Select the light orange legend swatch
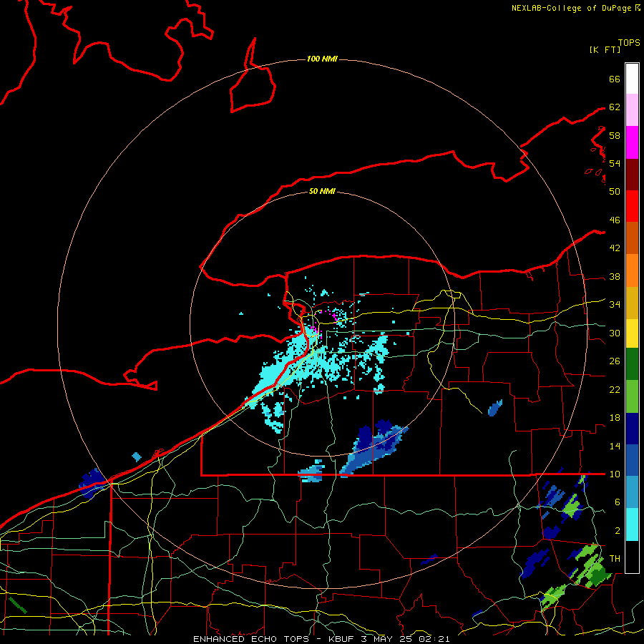Viewport: 644px width, 644px height. (x=632, y=270)
